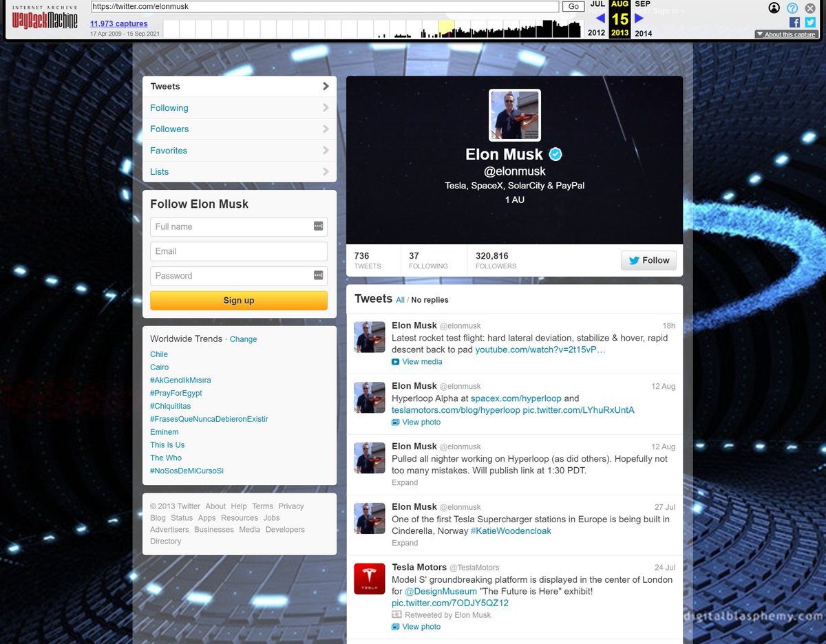Open Developers link in footer

click(x=285, y=530)
